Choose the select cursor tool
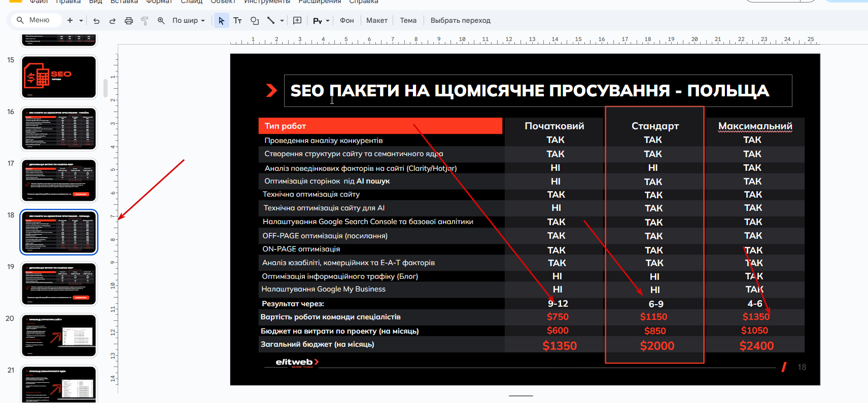Screen dimensions: 868x403 [x=221, y=21]
